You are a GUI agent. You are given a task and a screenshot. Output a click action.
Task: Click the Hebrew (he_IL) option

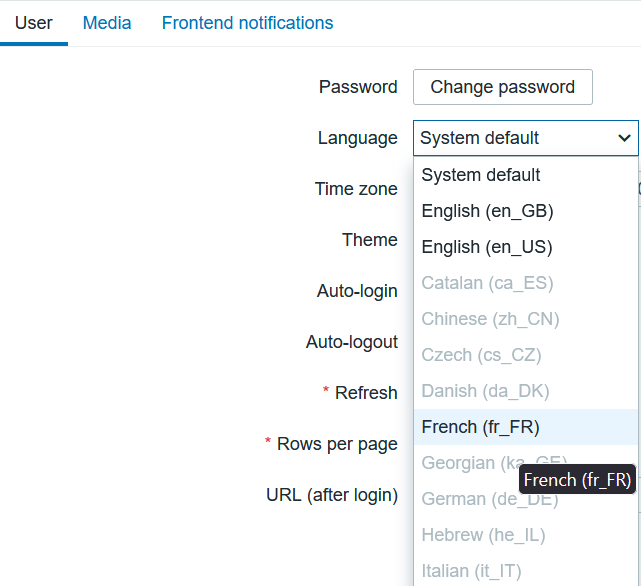point(483,535)
